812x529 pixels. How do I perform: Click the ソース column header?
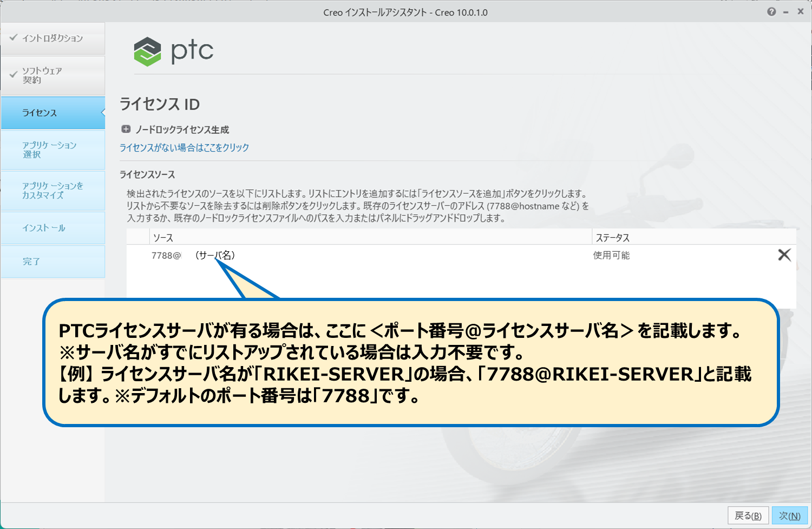tap(163, 238)
